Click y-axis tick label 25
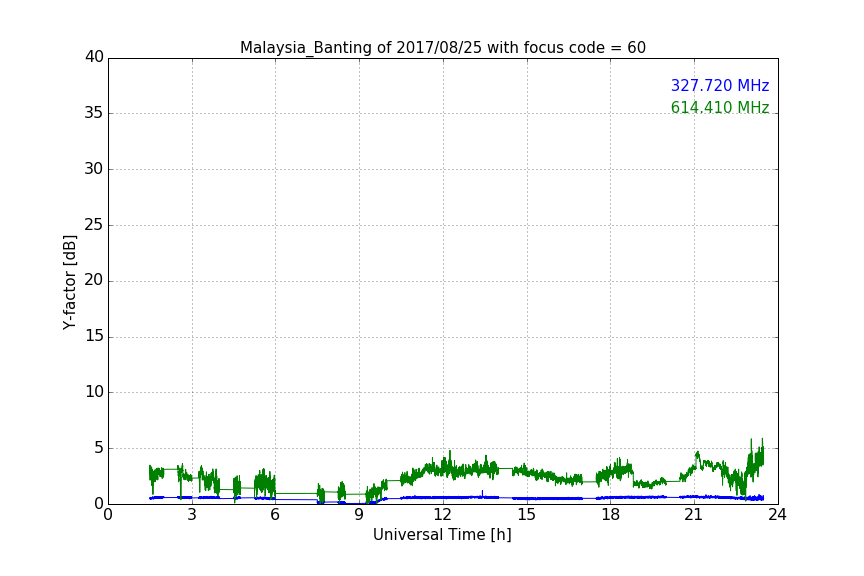The width and height of the screenshot is (864, 576). click(94, 224)
